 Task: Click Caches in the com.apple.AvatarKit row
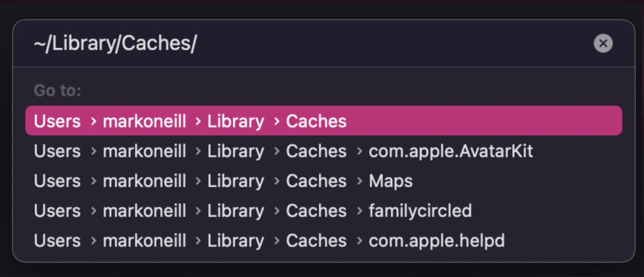[x=316, y=152]
